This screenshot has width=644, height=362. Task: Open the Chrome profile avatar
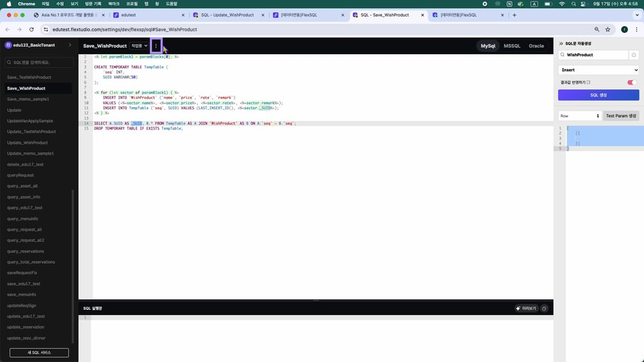(x=625, y=29)
